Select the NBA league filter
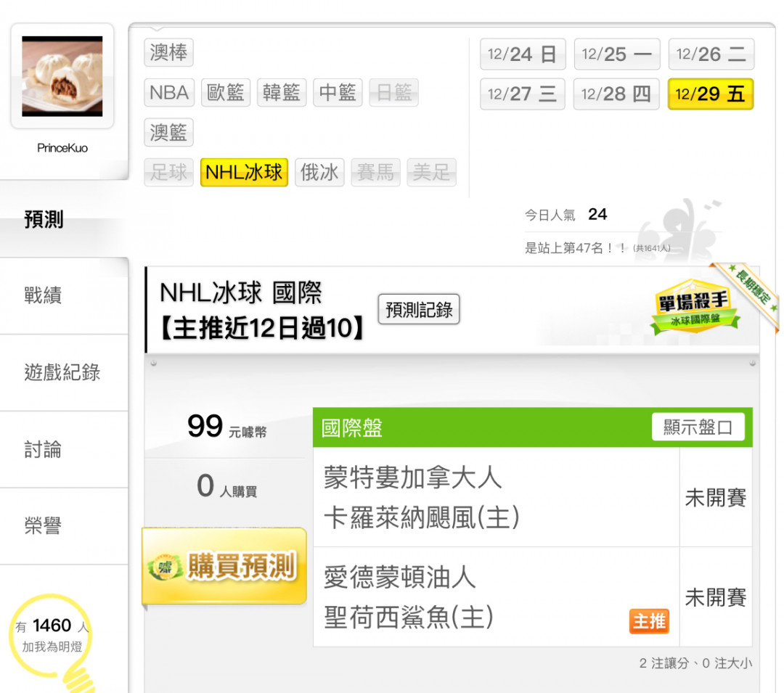This screenshot has height=693, width=784. pos(169,92)
